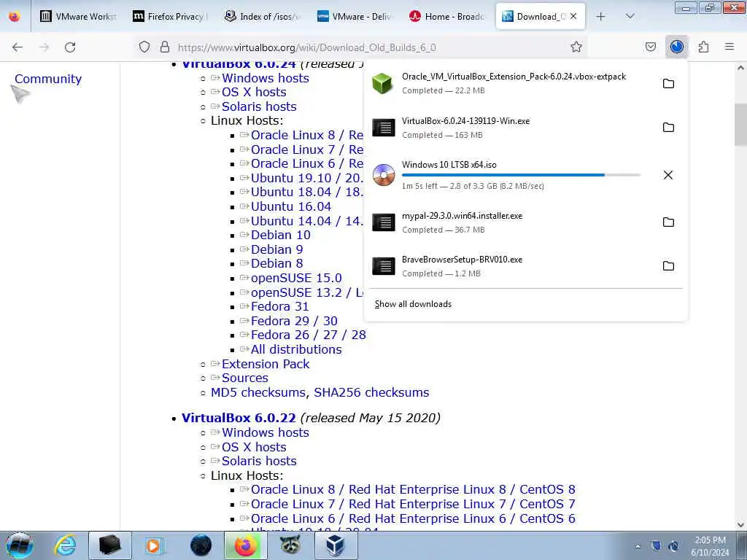Image resolution: width=747 pixels, height=560 pixels.
Task: Click the shield tracking protection icon
Action: 144,47
